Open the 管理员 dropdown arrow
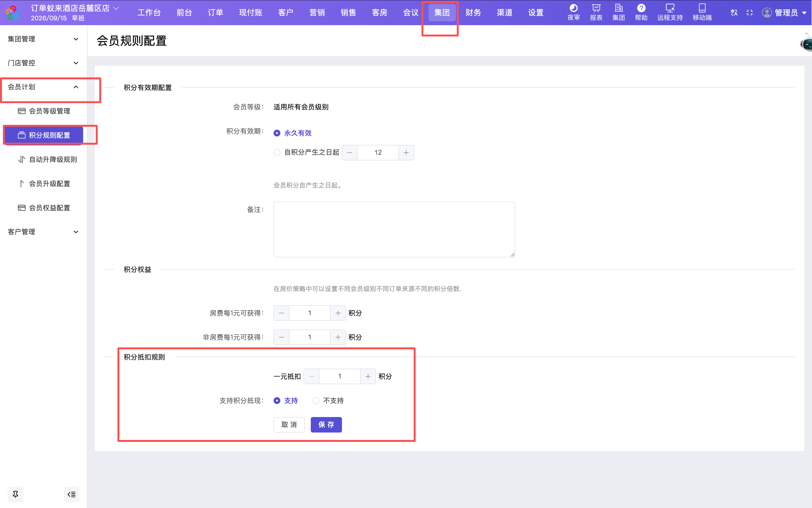This screenshot has width=812, height=508. click(804, 13)
